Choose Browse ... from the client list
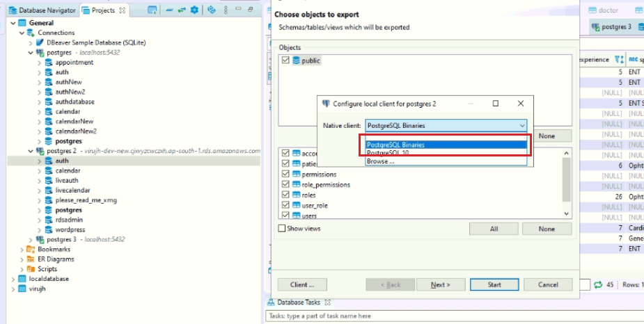The height and width of the screenshot is (324, 644). [446, 161]
